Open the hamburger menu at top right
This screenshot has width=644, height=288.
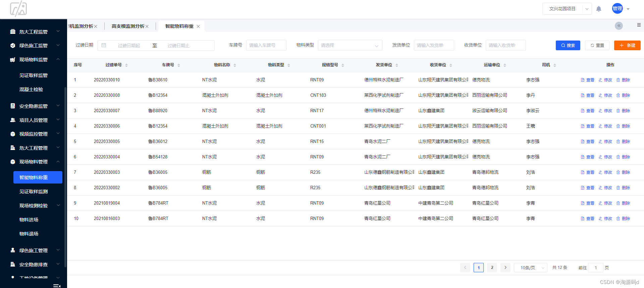click(639, 25)
